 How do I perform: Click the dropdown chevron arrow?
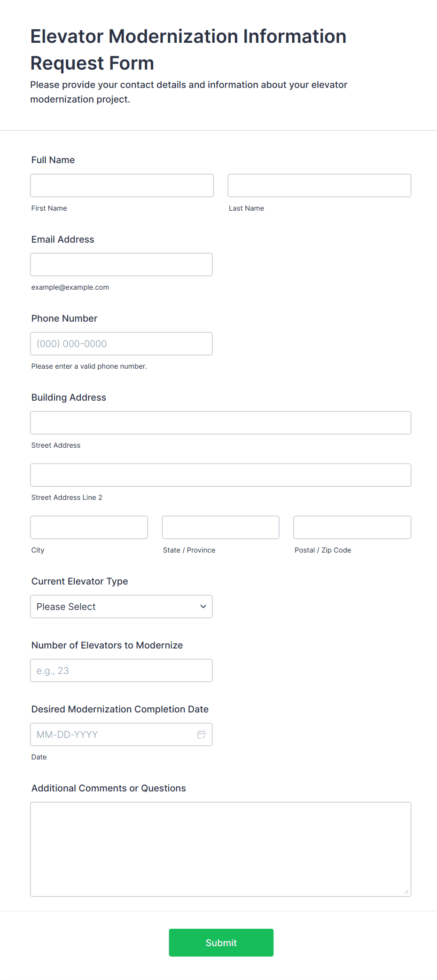tap(203, 607)
